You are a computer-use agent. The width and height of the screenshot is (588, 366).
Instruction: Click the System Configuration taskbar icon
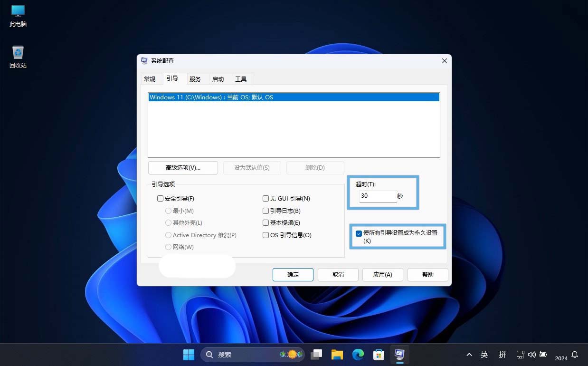pos(399,355)
